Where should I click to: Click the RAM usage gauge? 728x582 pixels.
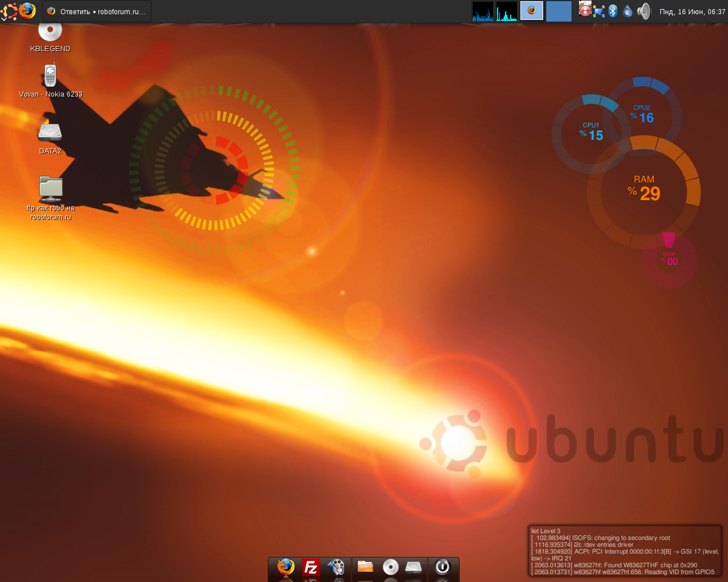(x=644, y=192)
